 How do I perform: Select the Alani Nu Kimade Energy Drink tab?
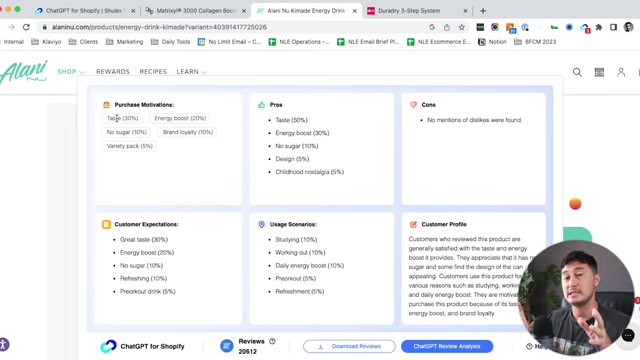pos(306,11)
